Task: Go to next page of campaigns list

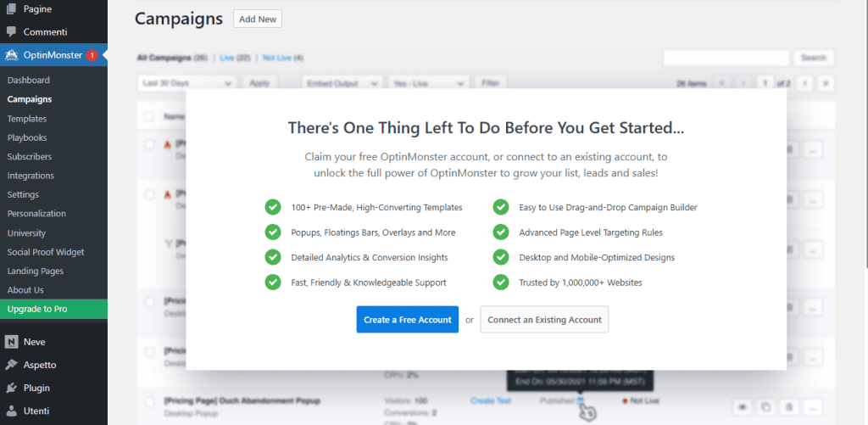Action: click(804, 83)
